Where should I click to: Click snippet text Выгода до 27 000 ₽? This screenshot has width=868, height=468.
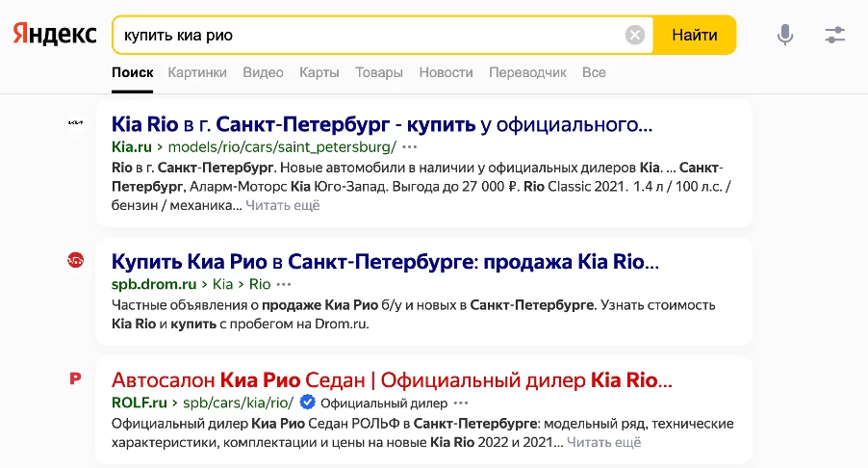pos(455,187)
